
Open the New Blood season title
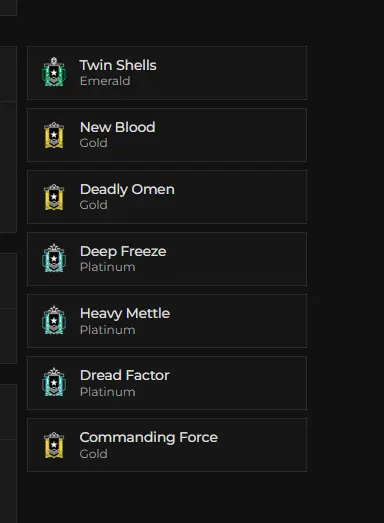(x=117, y=127)
